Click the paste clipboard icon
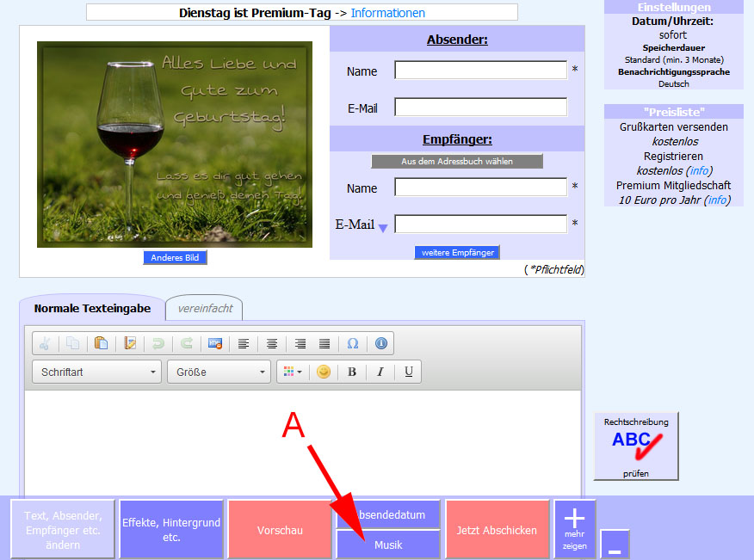The height and width of the screenshot is (560, 754). tap(101, 344)
